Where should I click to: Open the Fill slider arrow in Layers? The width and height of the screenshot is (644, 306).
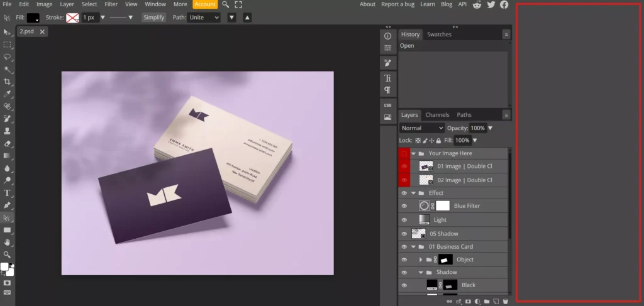click(x=475, y=141)
